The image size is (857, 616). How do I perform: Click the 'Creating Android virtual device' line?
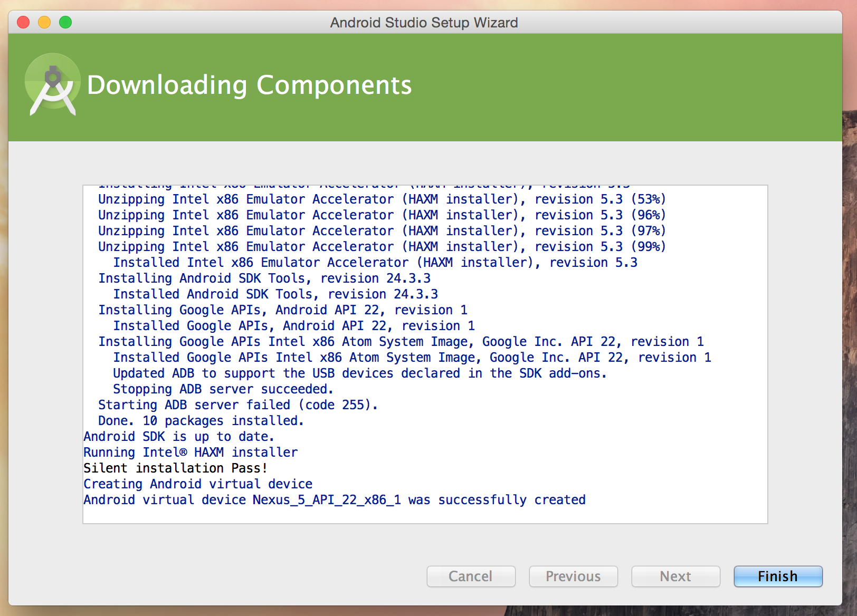(198, 484)
